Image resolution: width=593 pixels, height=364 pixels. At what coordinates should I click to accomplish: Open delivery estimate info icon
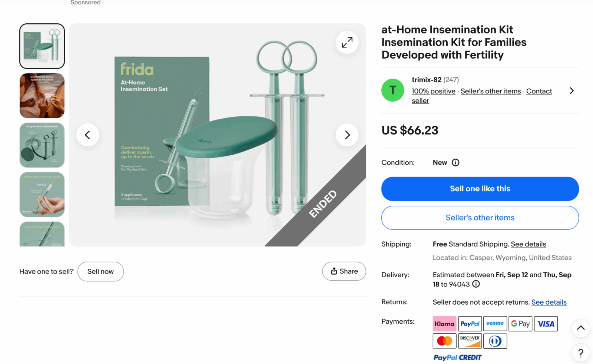coord(476,284)
